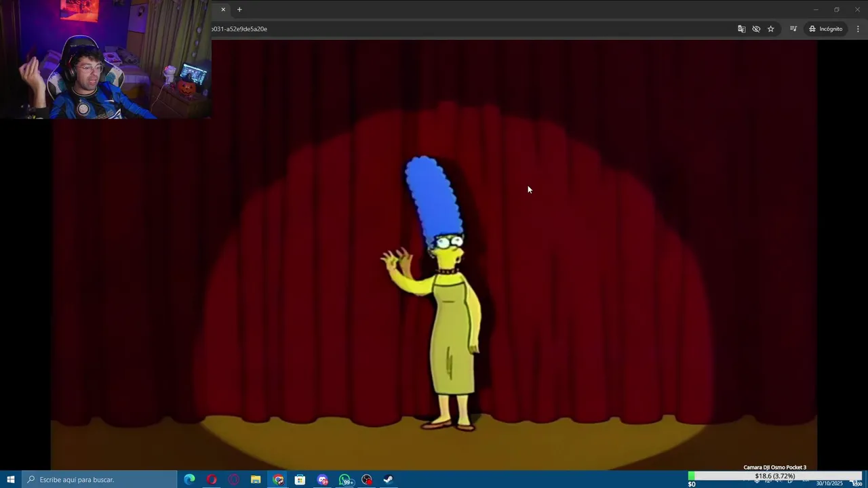Open Steam from the taskbar
Screen dimensions: 868x488
point(389,479)
